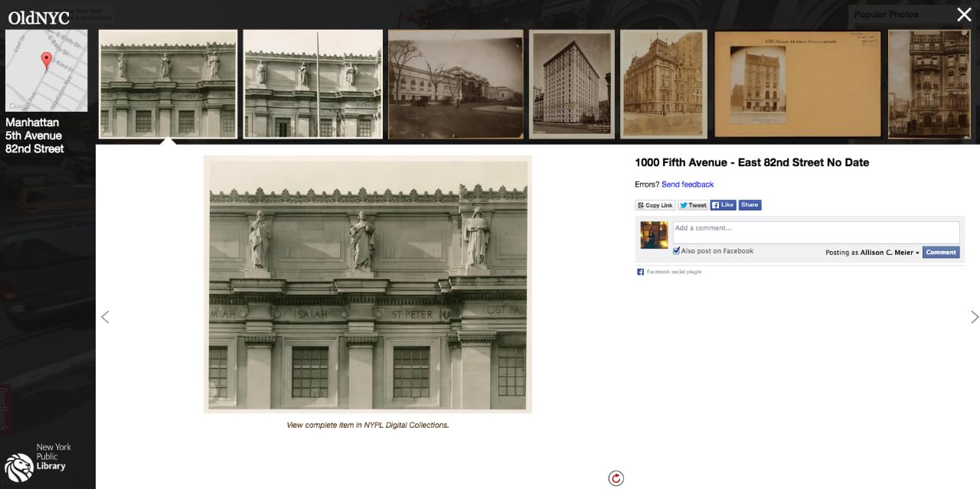
Task: Like the photo on Facebook
Action: tap(723, 204)
